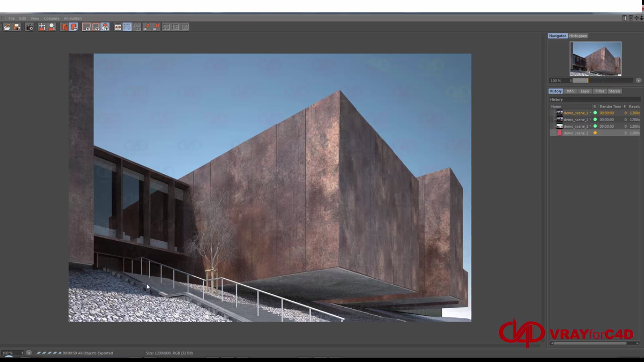Click the frame icon left of the RGB circles
The height and width of the screenshot is (362, 644).
point(96,27)
